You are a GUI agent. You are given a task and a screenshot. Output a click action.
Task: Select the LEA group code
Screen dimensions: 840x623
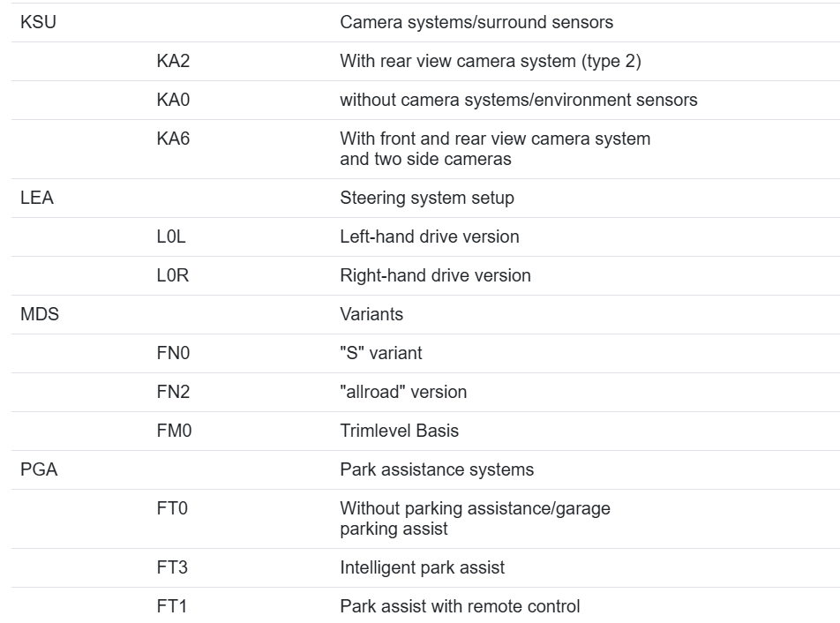[37, 199]
